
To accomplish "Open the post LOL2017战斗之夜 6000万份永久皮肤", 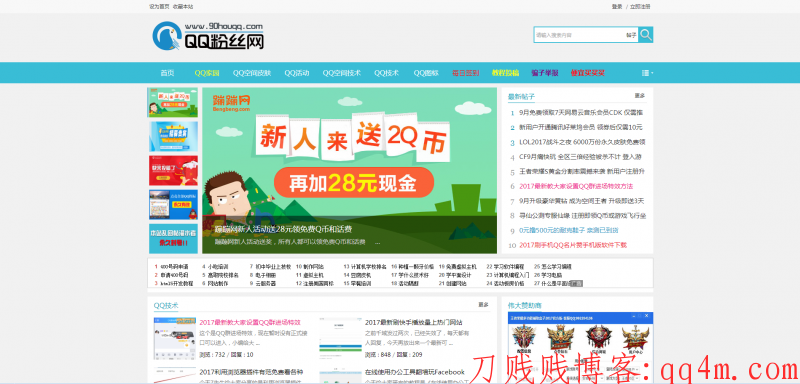I will tap(582, 142).
